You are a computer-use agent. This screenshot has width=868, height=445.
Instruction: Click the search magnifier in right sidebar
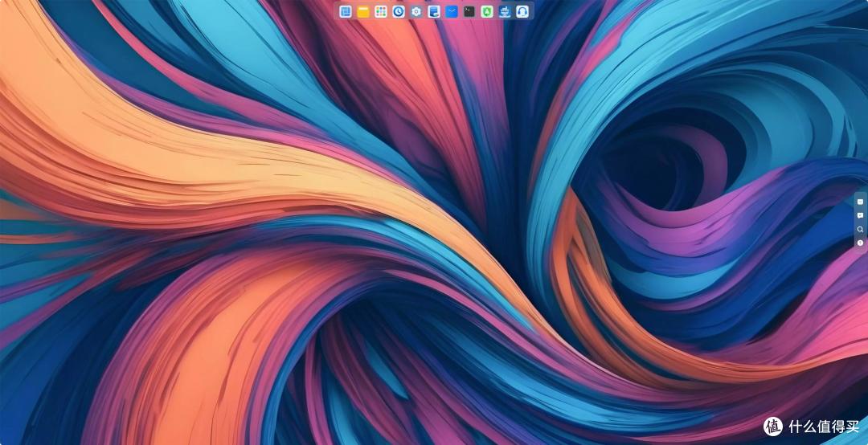coord(860,229)
